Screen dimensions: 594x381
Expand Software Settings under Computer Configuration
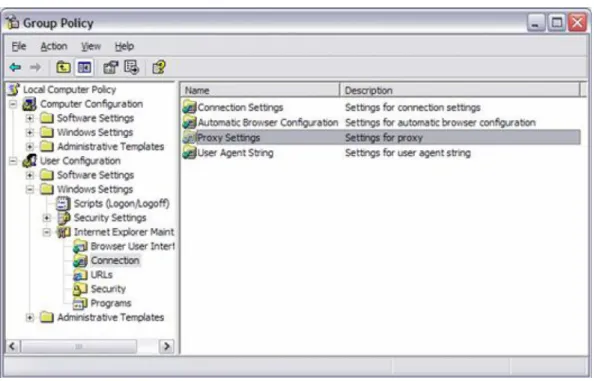[x=30, y=118]
